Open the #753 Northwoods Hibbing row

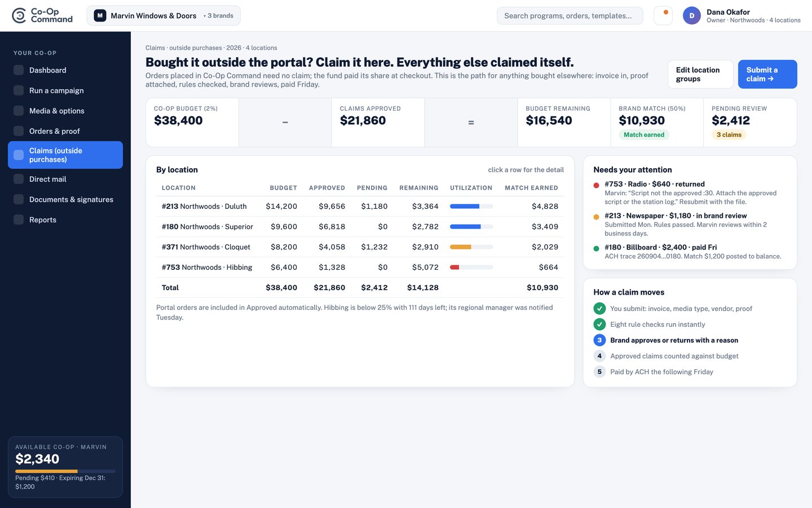(x=360, y=268)
